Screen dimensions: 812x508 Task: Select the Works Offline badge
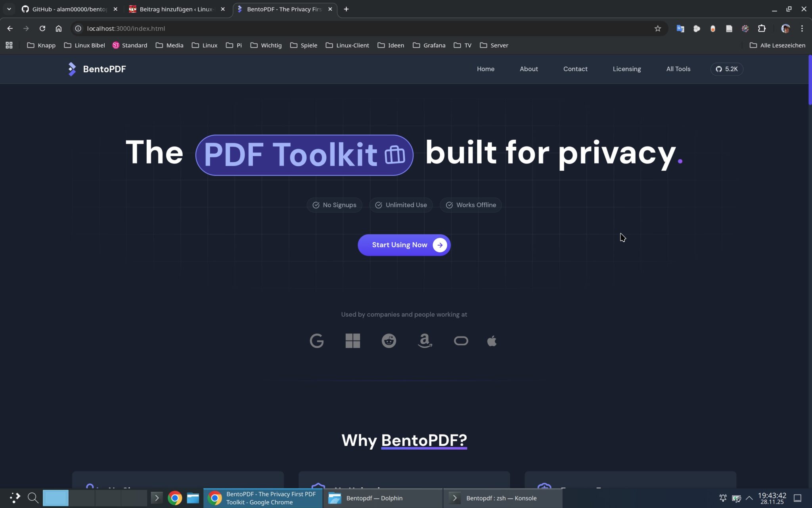[471, 205]
